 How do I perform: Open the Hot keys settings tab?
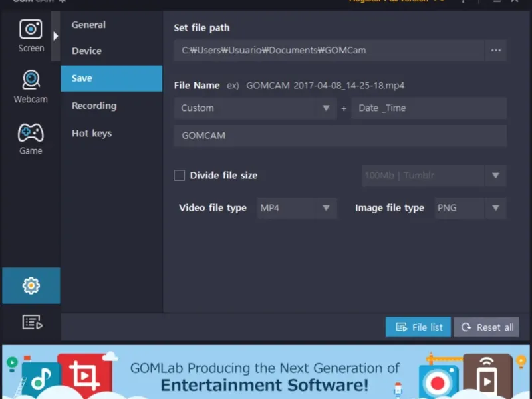coord(92,134)
